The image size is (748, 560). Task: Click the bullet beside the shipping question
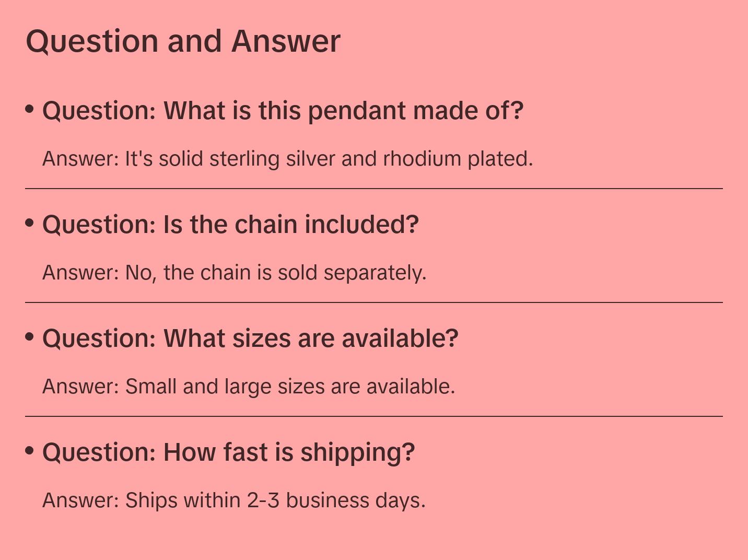[30, 450]
